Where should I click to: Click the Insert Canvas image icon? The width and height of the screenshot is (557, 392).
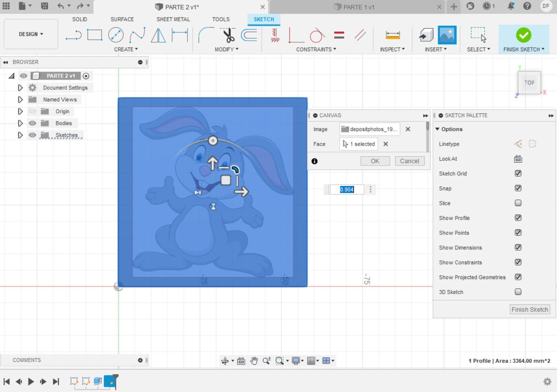pyautogui.click(x=447, y=35)
